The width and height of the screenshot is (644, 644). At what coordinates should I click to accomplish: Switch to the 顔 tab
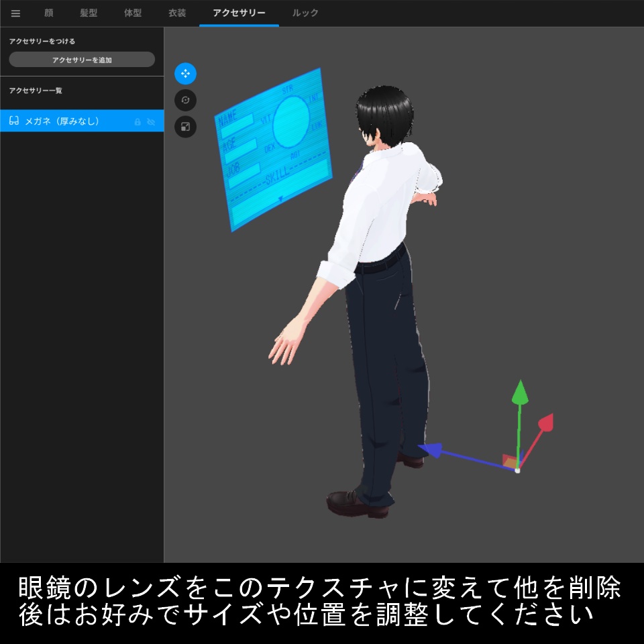(x=48, y=12)
